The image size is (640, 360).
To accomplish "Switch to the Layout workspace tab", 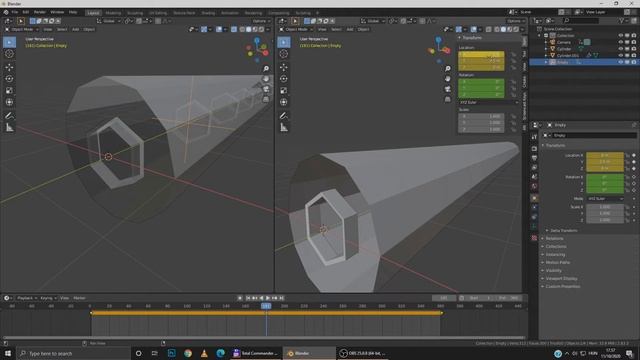I will (x=93, y=13).
